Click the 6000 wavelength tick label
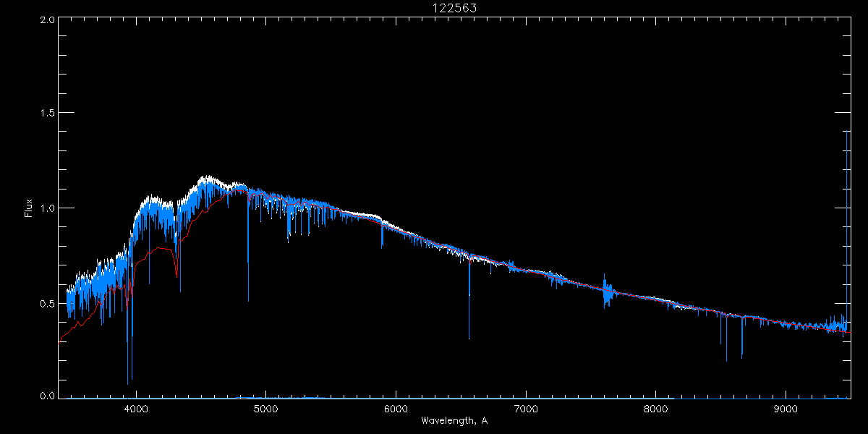 pos(396,407)
